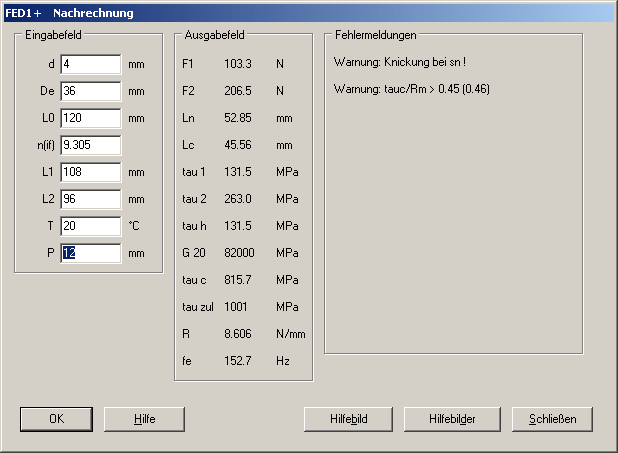Click the Knickung bei sn warning message
The height and width of the screenshot is (453, 618).
(400, 63)
